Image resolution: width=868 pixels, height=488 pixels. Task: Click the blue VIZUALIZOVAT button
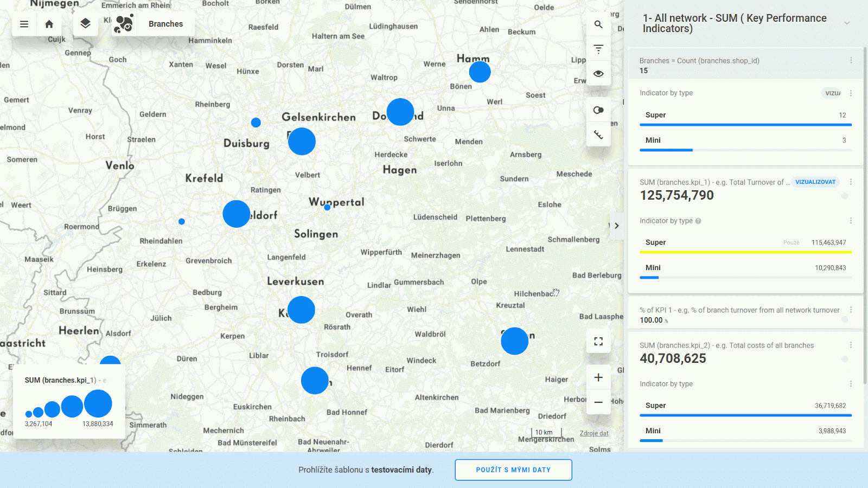pyautogui.click(x=815, y=182)
